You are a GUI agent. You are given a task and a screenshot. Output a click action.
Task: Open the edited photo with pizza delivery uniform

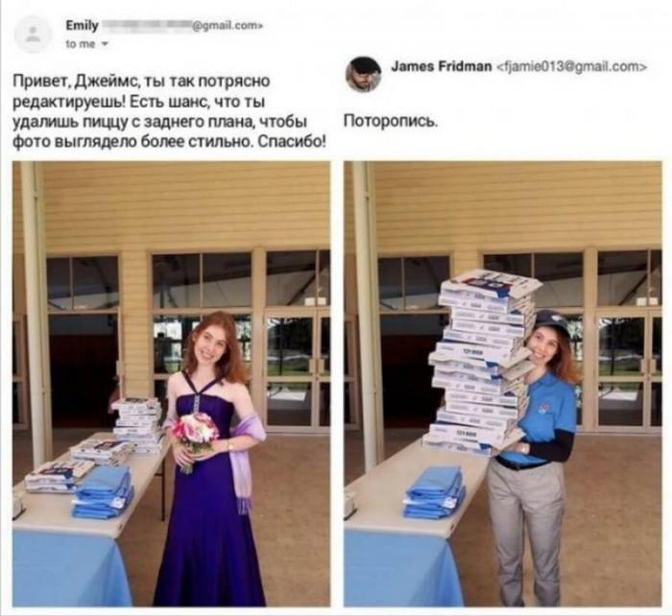(503, 384)
